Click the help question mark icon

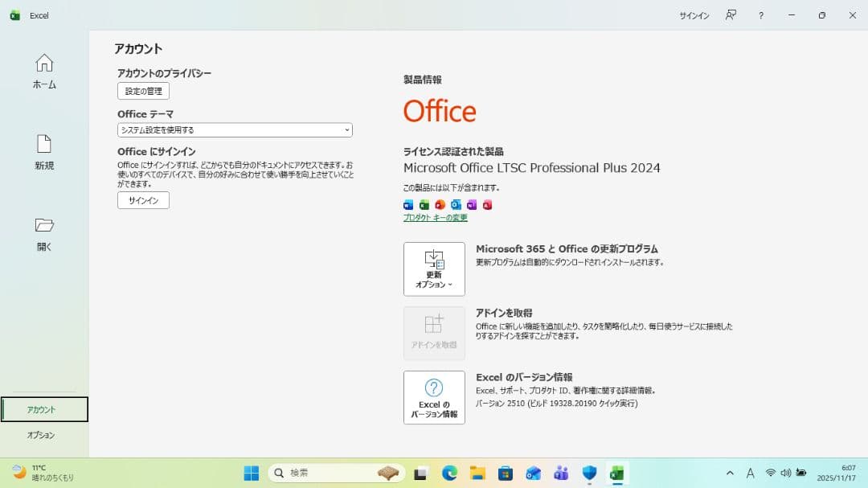pyautogui.click(x=761, y=15)
